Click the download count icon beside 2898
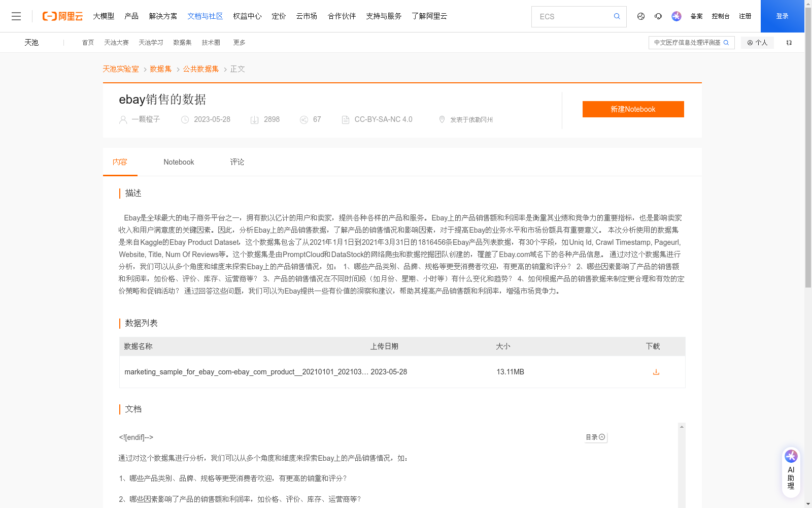 click(x=255, y=120)
